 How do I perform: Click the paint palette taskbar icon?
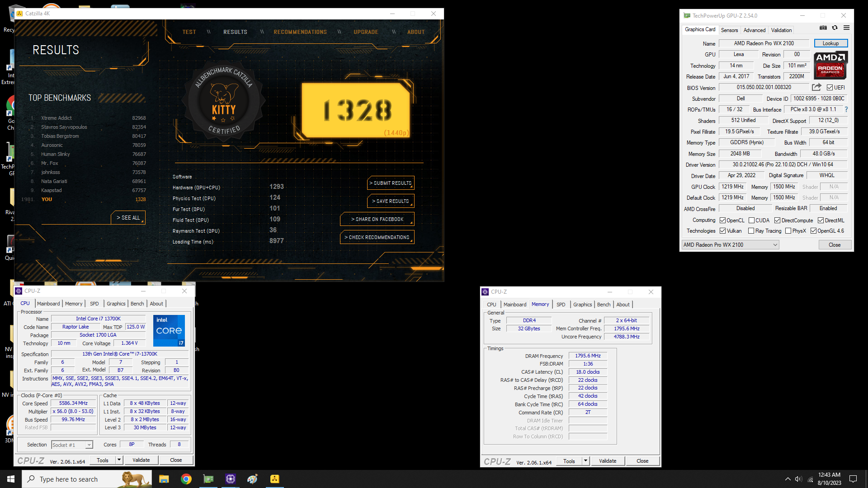(x=253, y=479)
